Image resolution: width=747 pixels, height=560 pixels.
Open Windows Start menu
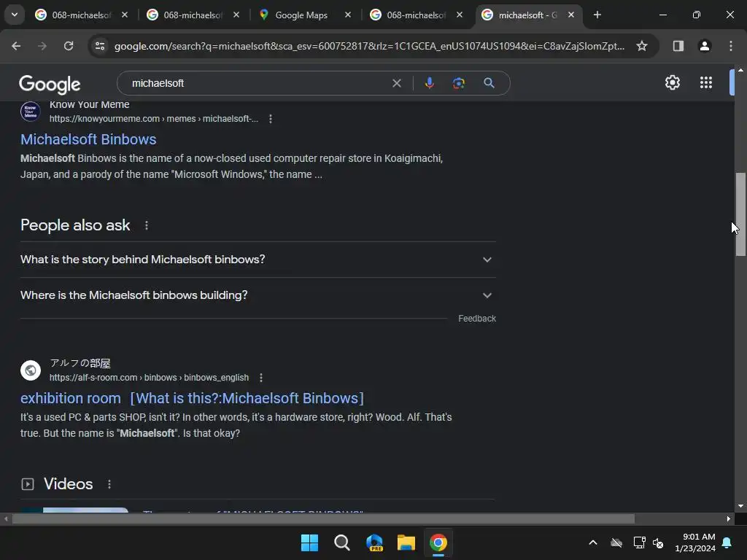309,542
